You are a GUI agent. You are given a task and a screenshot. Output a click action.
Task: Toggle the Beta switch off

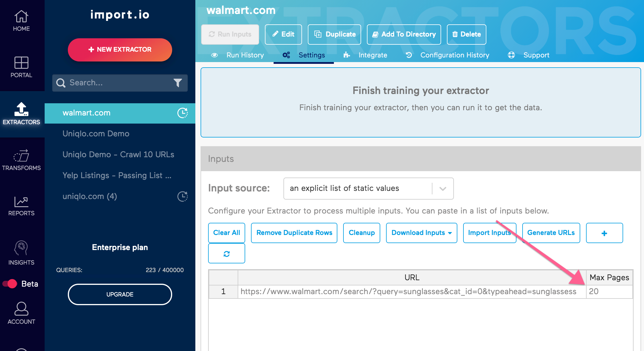pos(10,284)
